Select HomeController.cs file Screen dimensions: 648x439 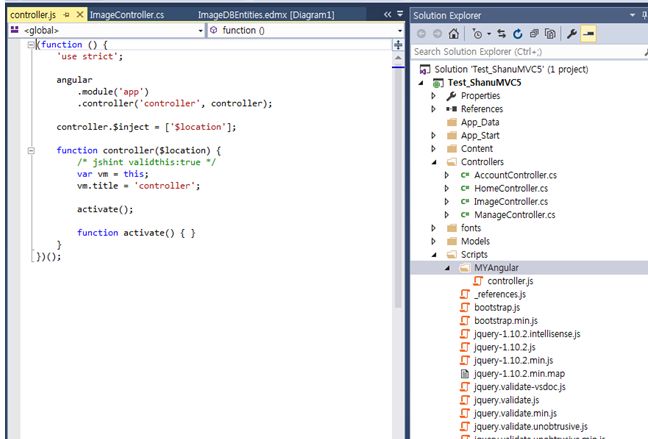511,188
